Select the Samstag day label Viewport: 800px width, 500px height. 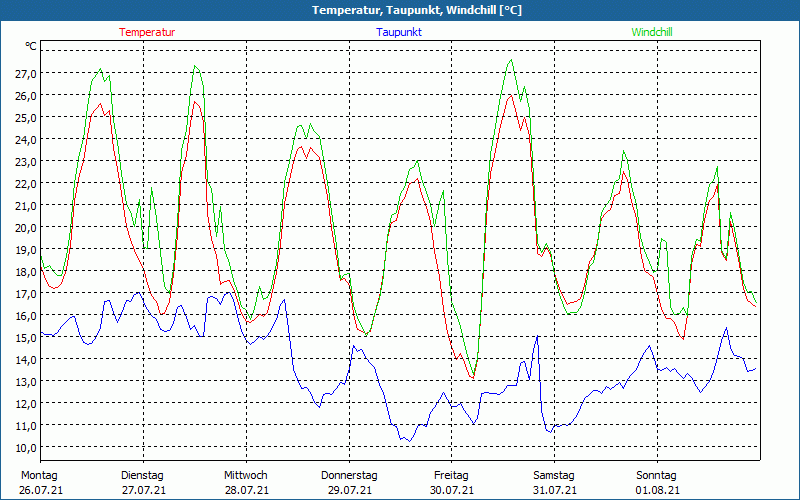coord(554,475)
